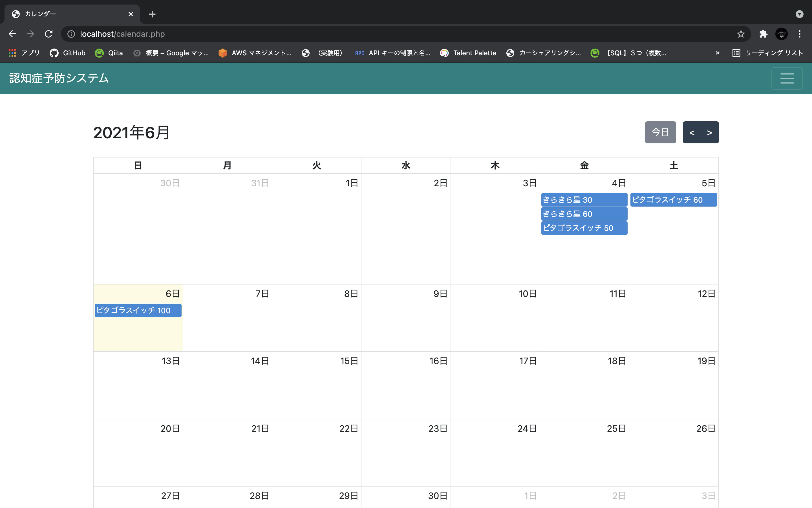Image resolution: width=812 pixels, height=508 pixels.
Task: Go to next month with > button
Action: (710, 132)
